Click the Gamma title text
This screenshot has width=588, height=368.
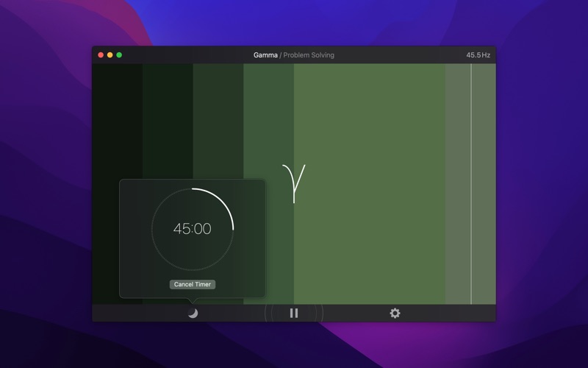coord(265,55)
